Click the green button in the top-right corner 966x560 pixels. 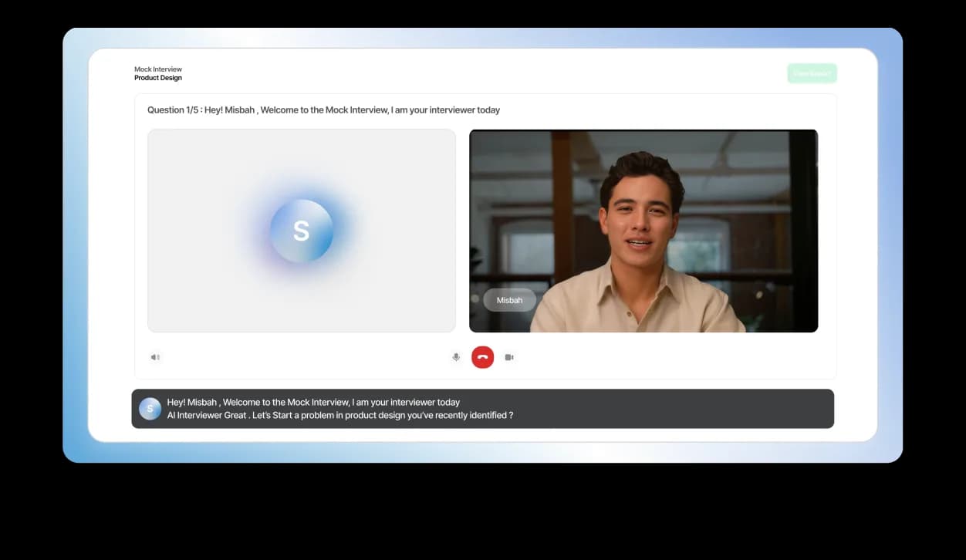click(812, 73)
